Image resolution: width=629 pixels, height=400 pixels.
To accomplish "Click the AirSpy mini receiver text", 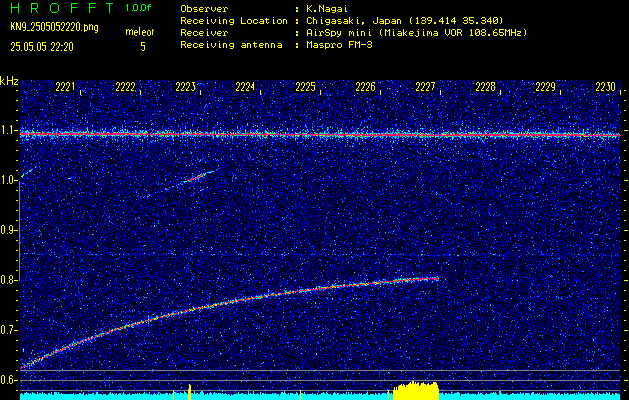I will 416,32.
